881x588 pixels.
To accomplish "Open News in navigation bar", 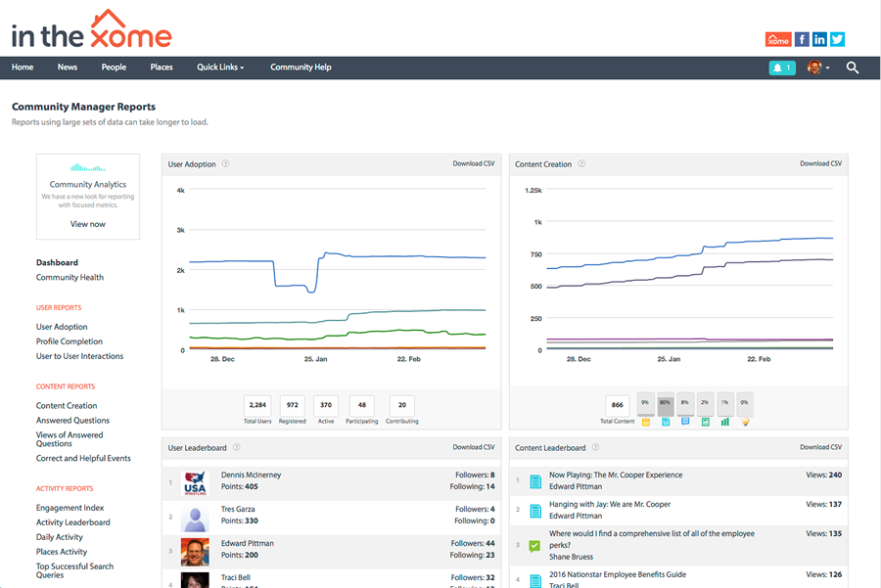I will coord(68,68).
